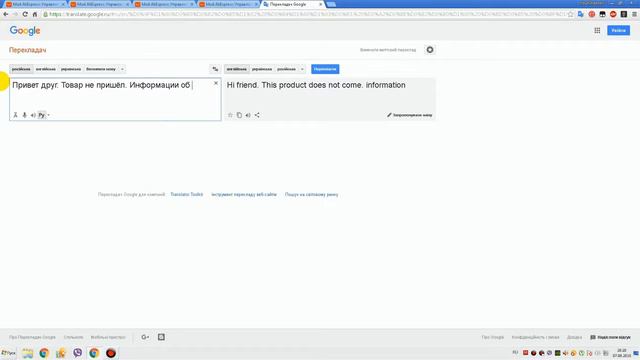Open Google Translate for business link
The height and width of the screenshot is (360, 640).
[x=131, y=194]
